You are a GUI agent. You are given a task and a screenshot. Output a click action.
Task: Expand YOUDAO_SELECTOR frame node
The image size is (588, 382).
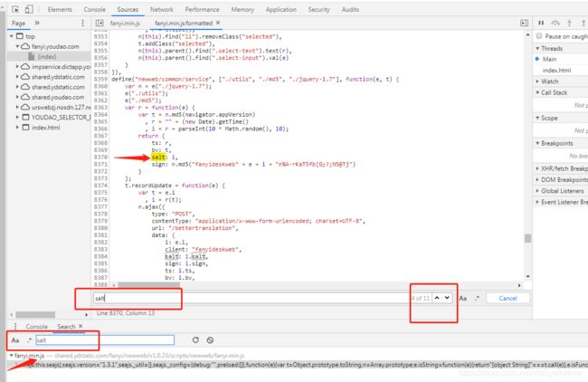tap(17, 118)
